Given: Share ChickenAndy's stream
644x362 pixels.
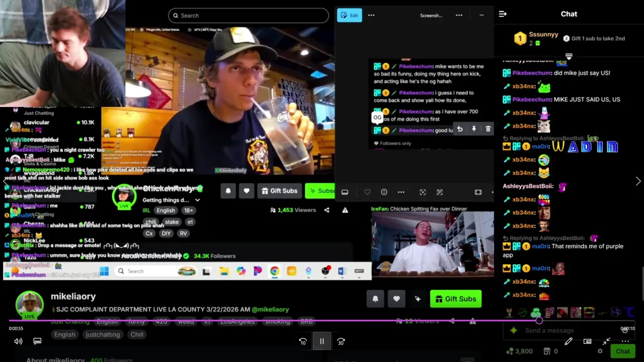Looking at the screenshot, I should [327, 210].
